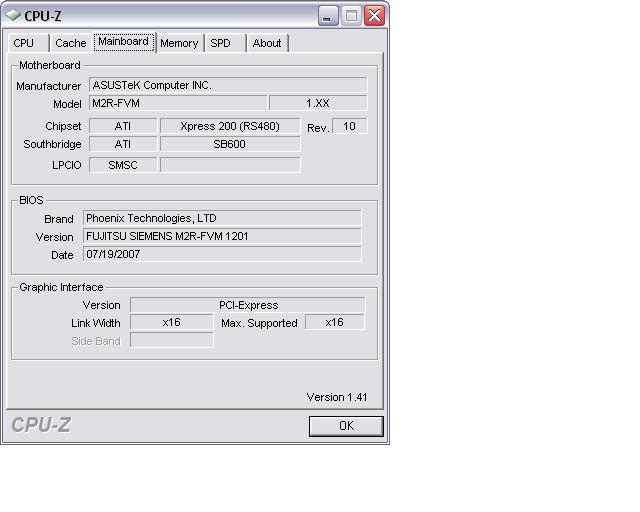Click the SB600 southbridge field
This screenshot has height=512, width=640.
point(230,144)
